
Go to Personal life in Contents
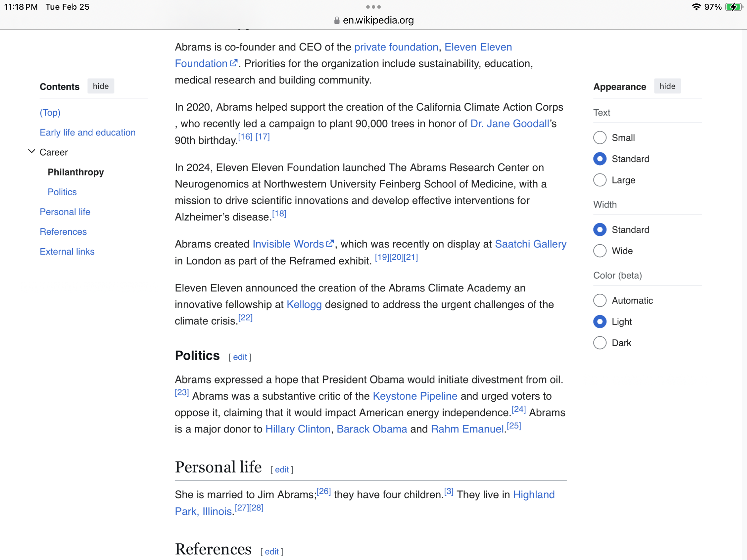(65, 212)
